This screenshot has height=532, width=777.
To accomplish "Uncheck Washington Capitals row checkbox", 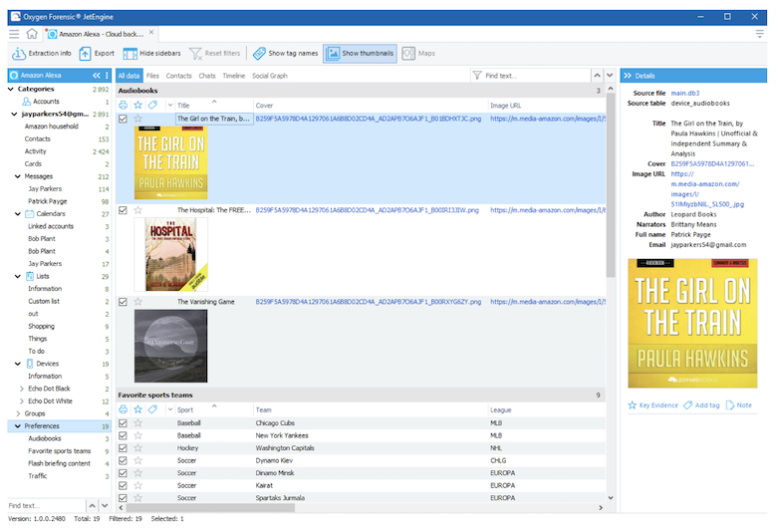I will [123, 447].
